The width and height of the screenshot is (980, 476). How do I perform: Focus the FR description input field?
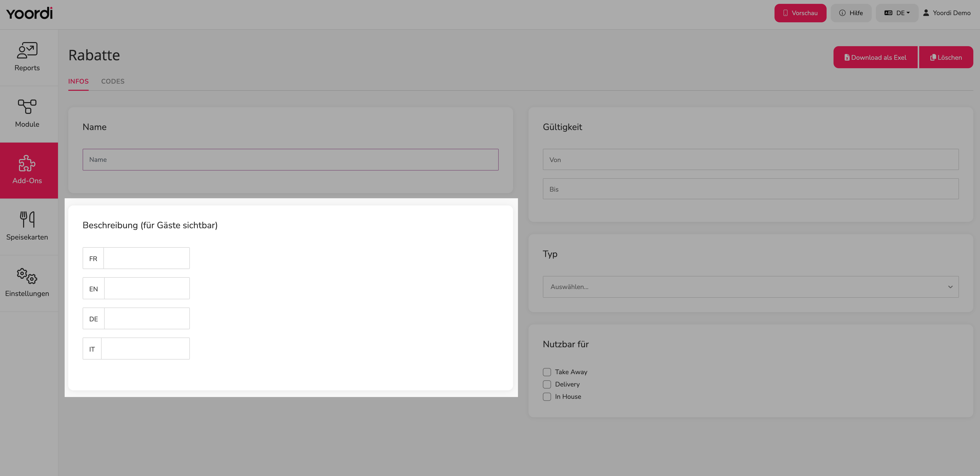[x=146, y=258]
